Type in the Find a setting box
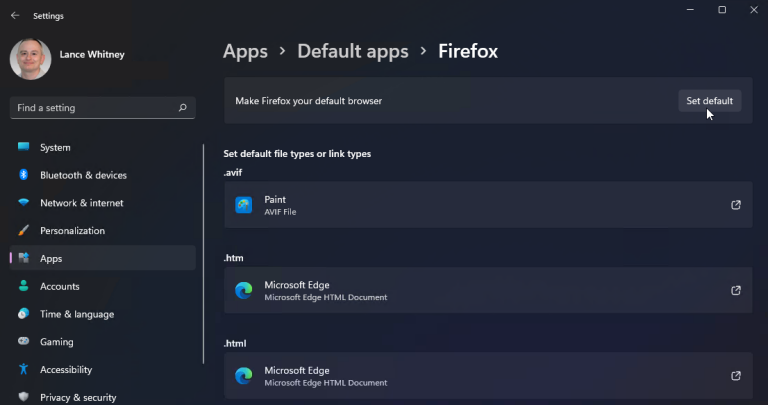This screenshot has height=405, width=768. [95, 107]
